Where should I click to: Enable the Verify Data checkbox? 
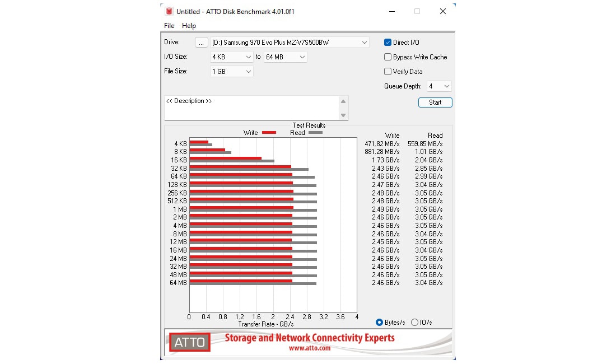[x=388, y=72]
